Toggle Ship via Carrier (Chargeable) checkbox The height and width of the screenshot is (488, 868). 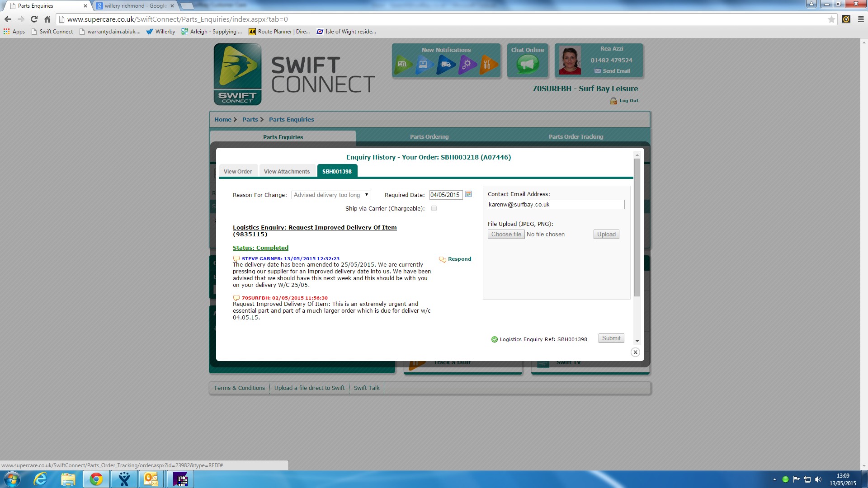434,209
